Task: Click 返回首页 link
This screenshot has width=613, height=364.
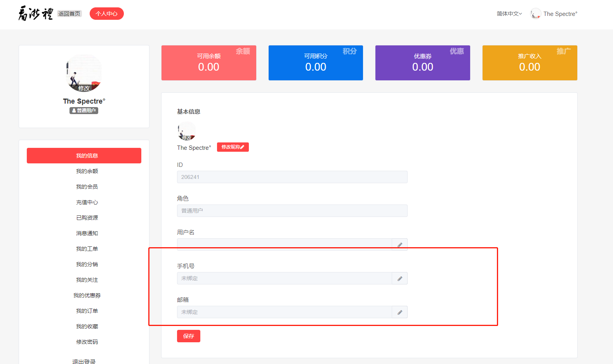Action: pyautogui.click(x=69, y=14)
